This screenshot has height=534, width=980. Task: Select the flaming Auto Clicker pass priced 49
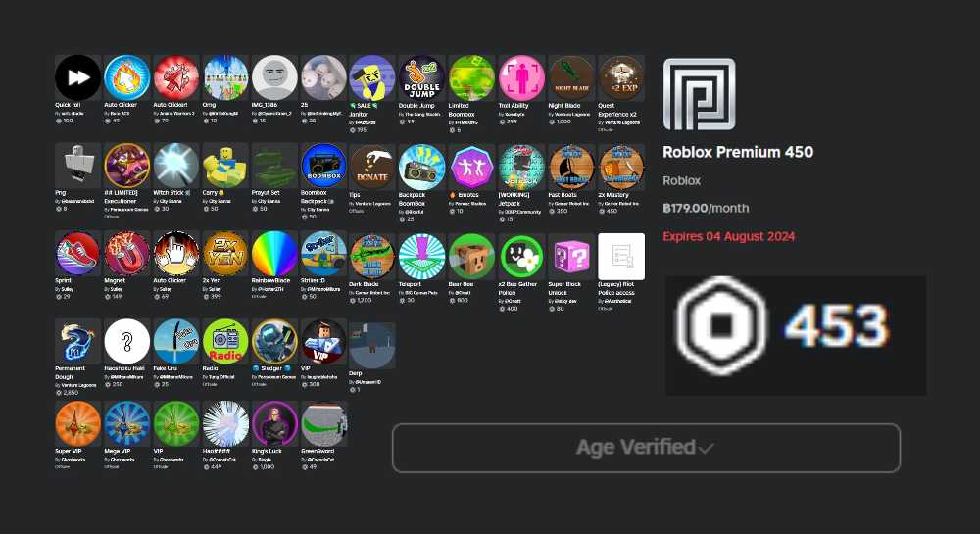(x=126, y=78)
